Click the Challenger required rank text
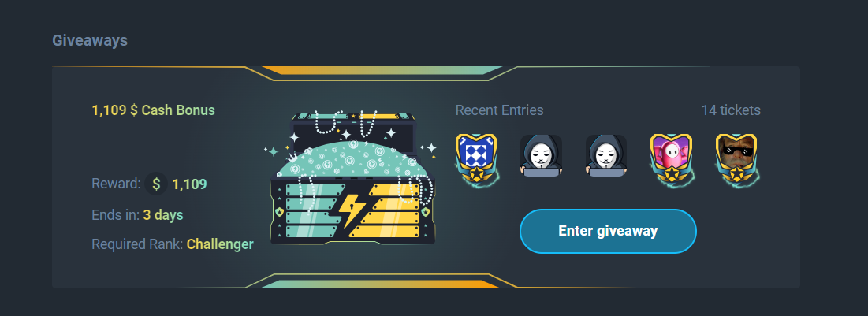Screen dimensions: 868x316 (220, 244)
